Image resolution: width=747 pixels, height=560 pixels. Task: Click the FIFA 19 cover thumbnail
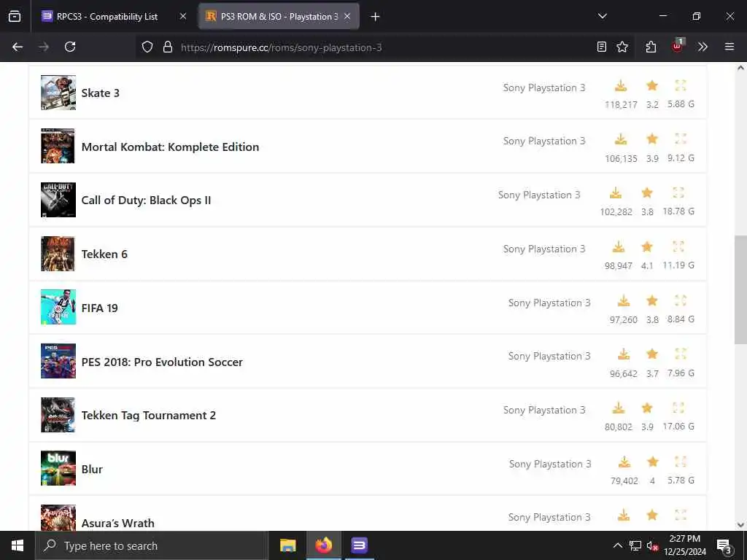(x=58, y=307)
